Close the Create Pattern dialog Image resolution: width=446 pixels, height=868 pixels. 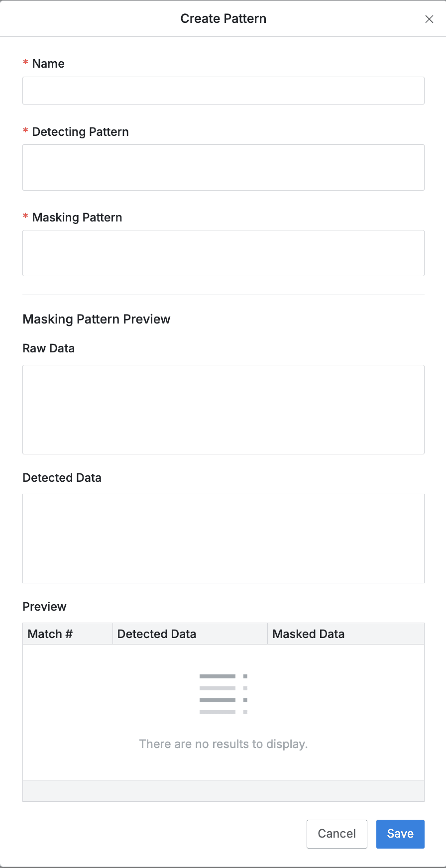429,19
